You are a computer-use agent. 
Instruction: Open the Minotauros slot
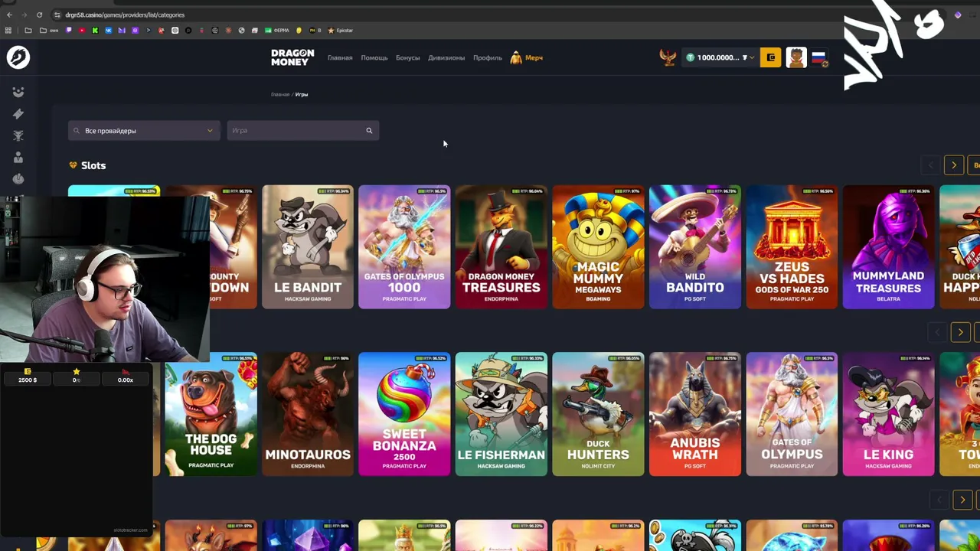(x=308, y=414)
